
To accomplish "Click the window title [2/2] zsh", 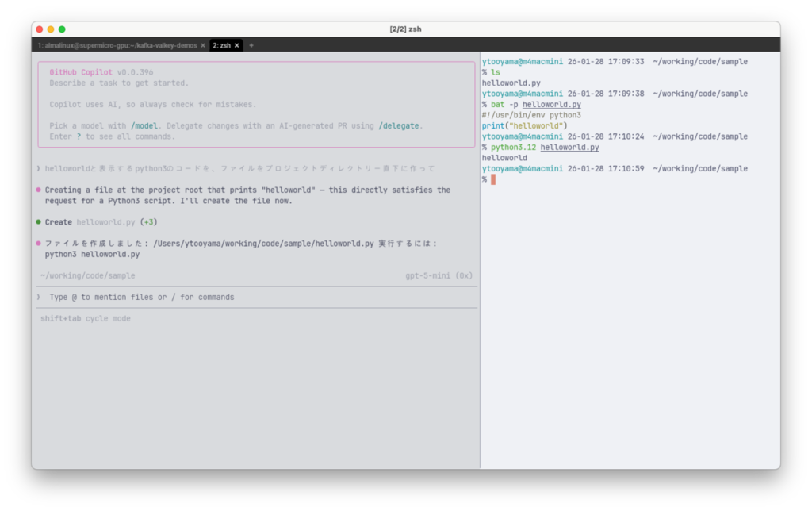I will (405, 29).
